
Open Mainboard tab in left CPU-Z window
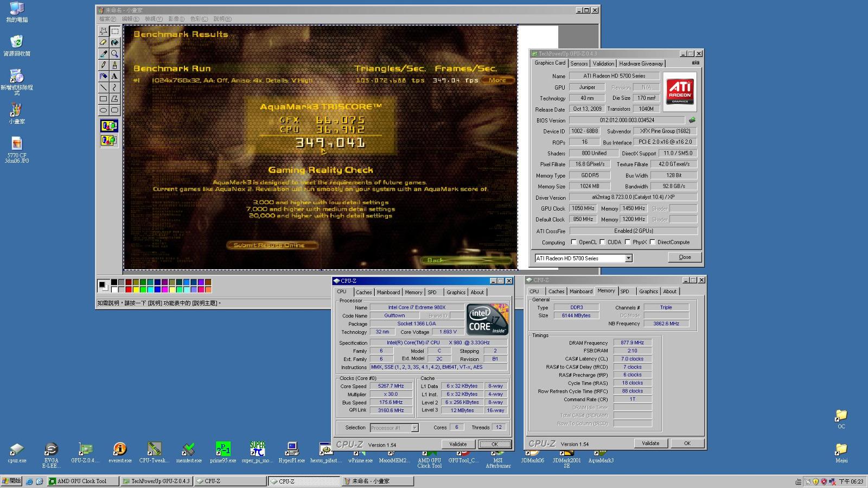[x=388, y=292]
